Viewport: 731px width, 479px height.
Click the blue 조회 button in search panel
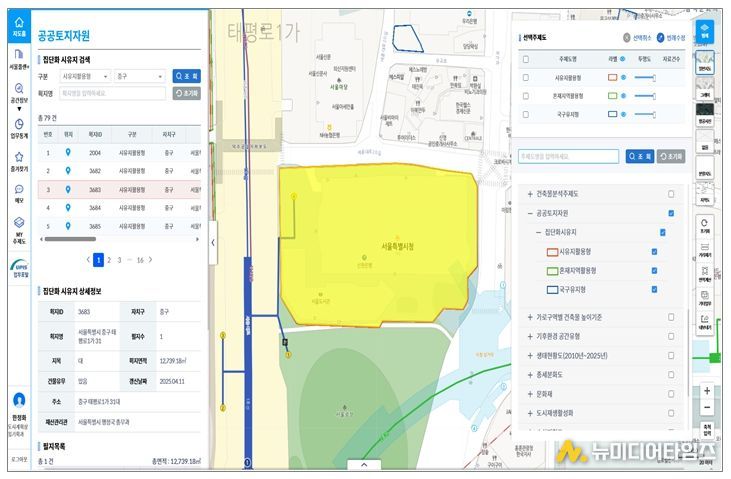187,75
